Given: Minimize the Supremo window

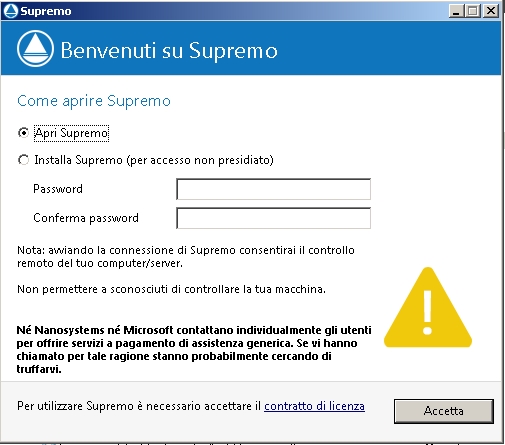Looking at the screenshot, I should (457, 11).
